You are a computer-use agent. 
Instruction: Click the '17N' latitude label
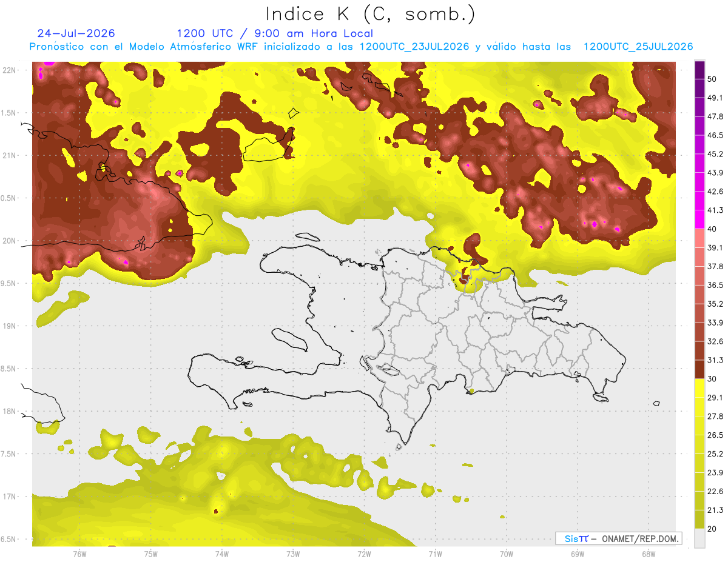pyautogui.click(x=10, y=497)
